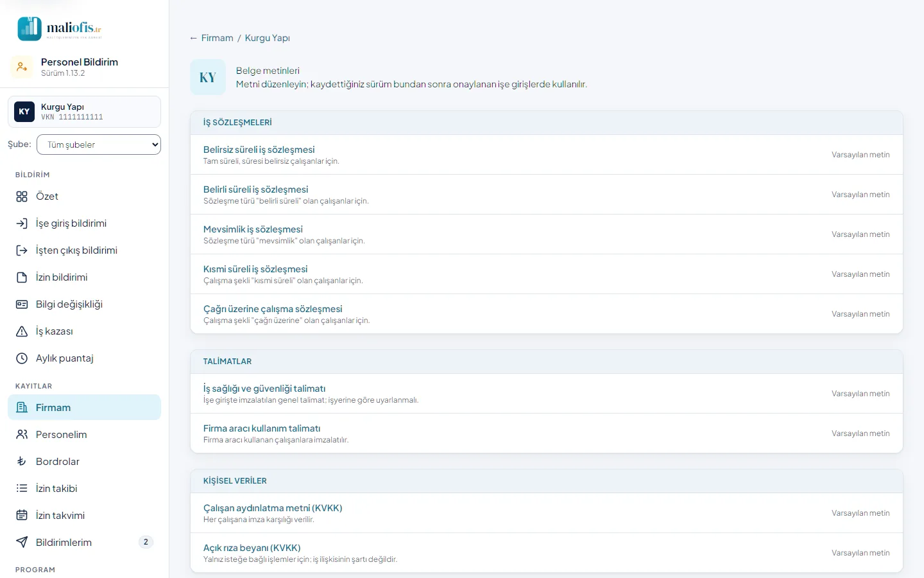Click the KİŞİSEL VERİLER section header
924x578 pixels.
coord(547,481)
